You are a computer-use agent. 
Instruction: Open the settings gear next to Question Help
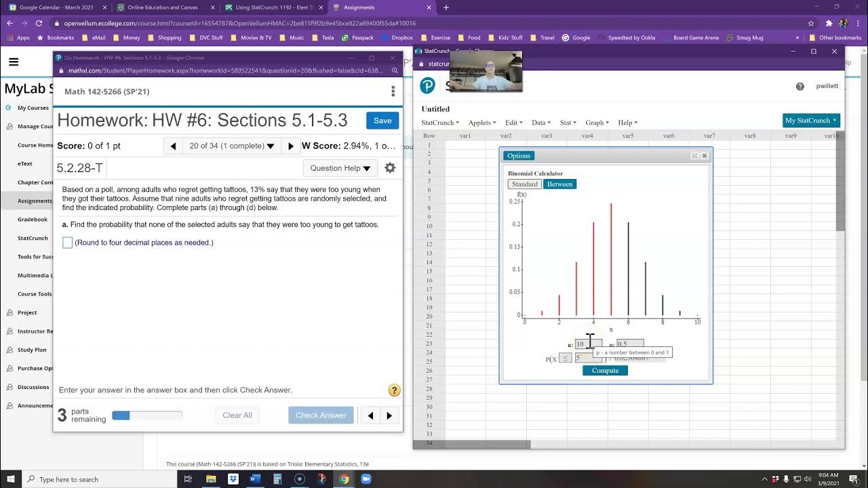click(390, 168)
